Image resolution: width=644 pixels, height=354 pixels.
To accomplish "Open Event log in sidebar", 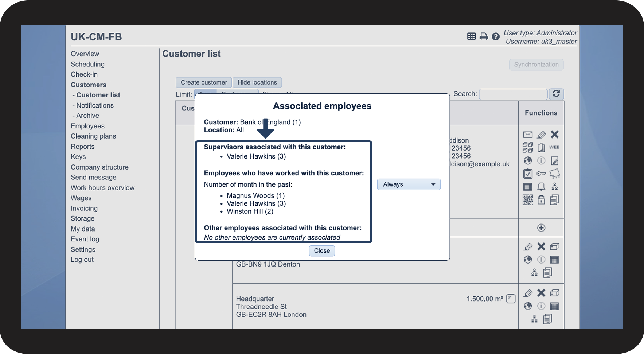I will click(x=85, y=239).
